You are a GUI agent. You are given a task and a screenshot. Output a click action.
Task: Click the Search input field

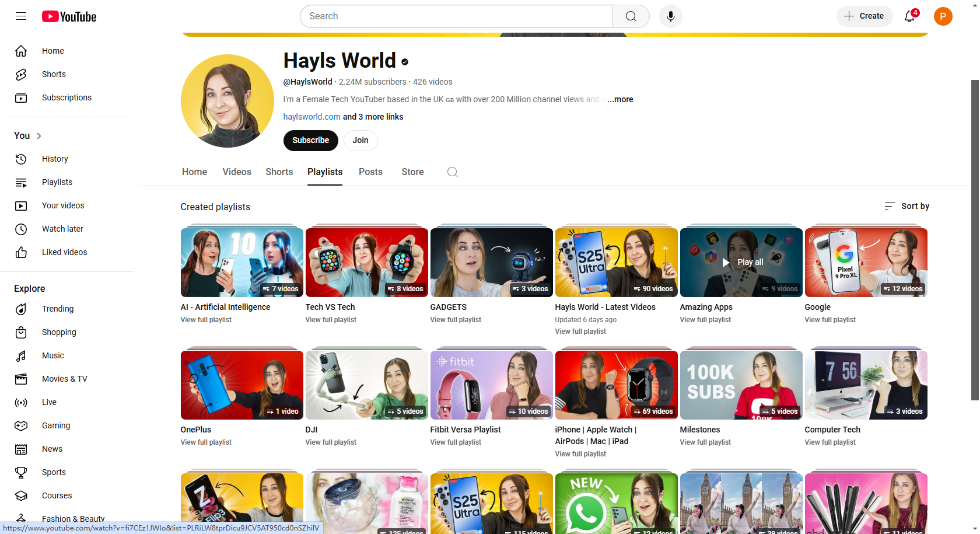[456, 16]
